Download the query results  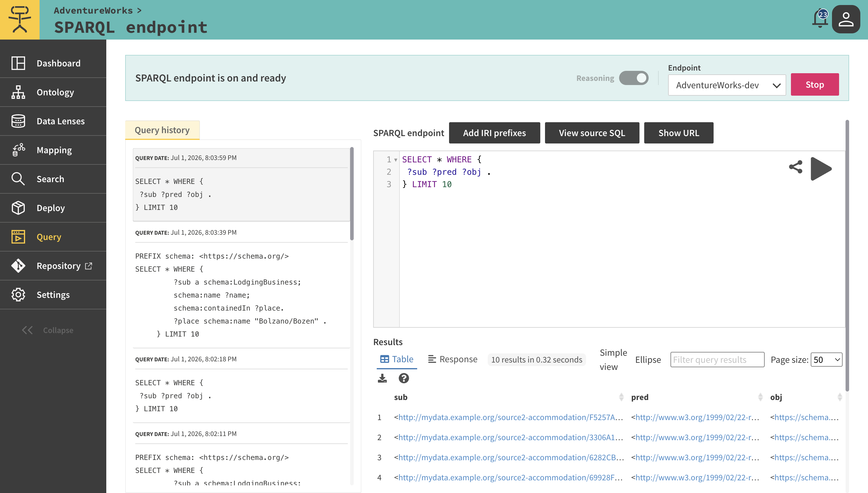coord(382,378)
